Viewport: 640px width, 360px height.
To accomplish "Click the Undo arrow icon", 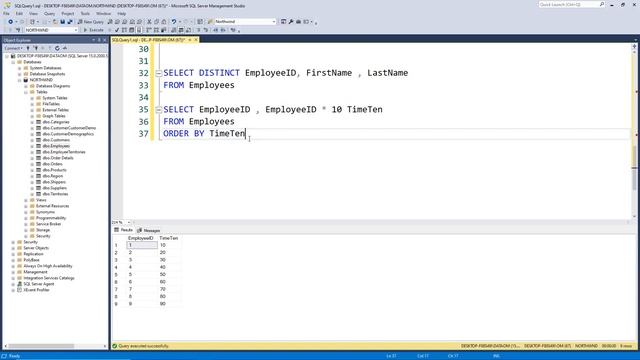I will click(174, 22).
